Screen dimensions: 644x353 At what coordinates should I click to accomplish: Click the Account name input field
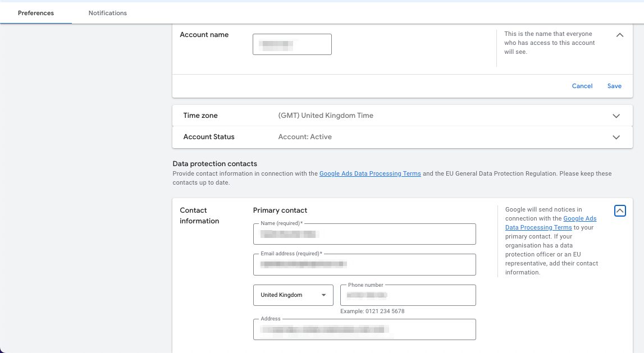[292, 44]
